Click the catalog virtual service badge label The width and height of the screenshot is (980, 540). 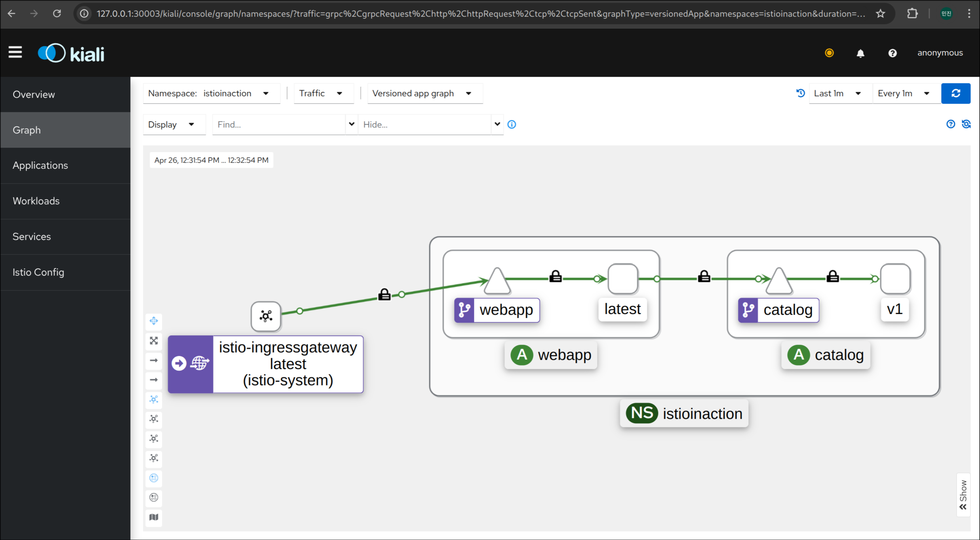tap(778, 310)
